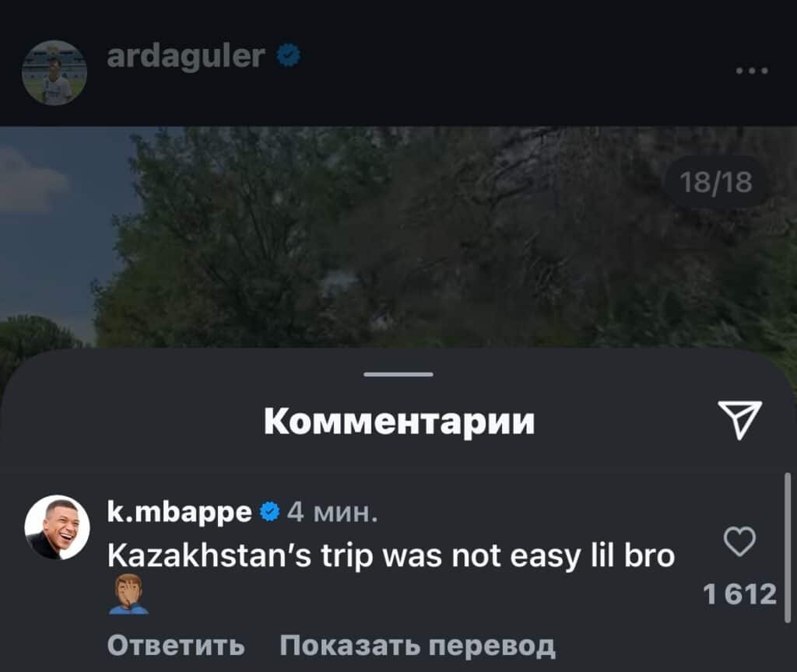Share the post via paper plane icon

(739, 419)
